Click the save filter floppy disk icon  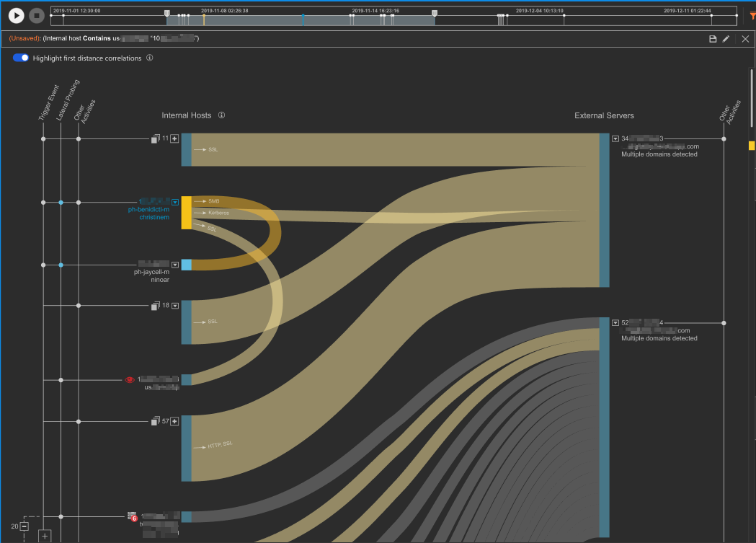pos(713,39)
